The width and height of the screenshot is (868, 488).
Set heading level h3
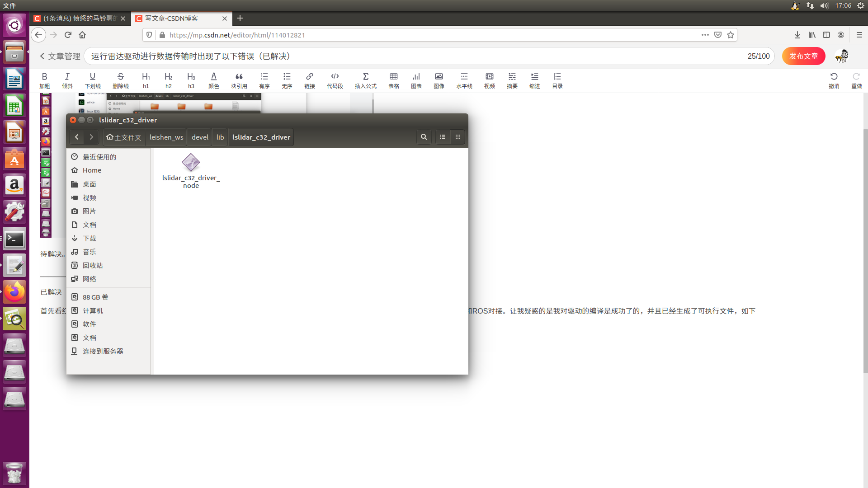(x=191, y=80)
